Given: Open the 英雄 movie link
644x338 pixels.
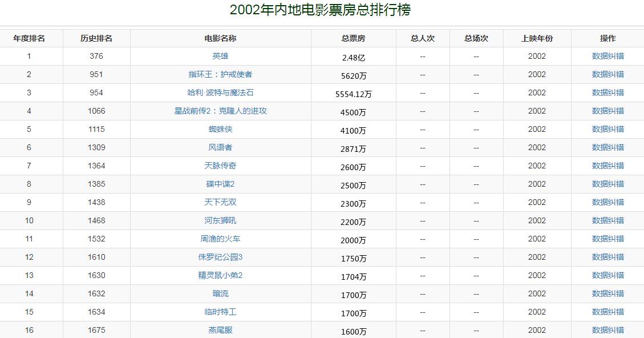Looking at the screenshot, I should point(220,56).
